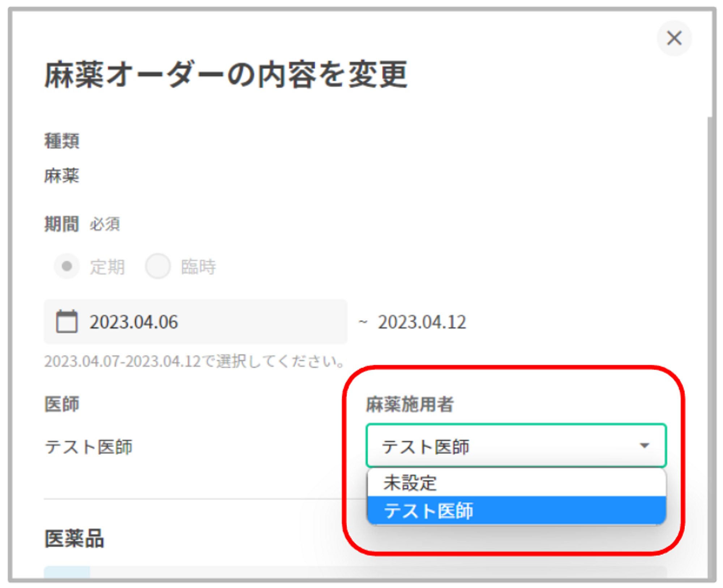Choose 未設定 from the dropdown list
The width and height of the screenshot is (723, 588).
point(410,483)
